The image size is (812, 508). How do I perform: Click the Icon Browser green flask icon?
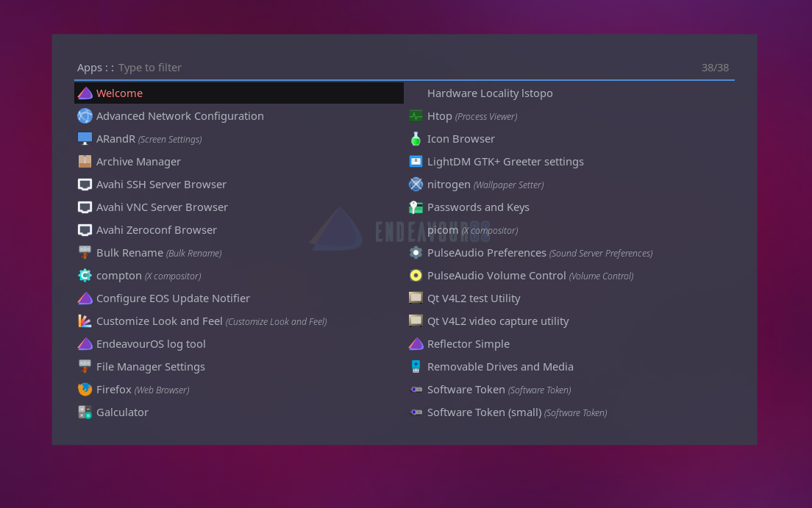point(416,139)
